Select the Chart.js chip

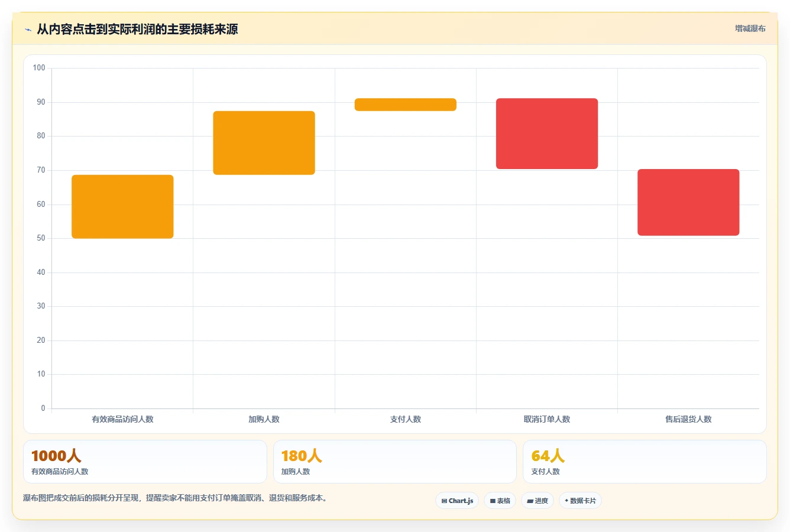[457, 501]
